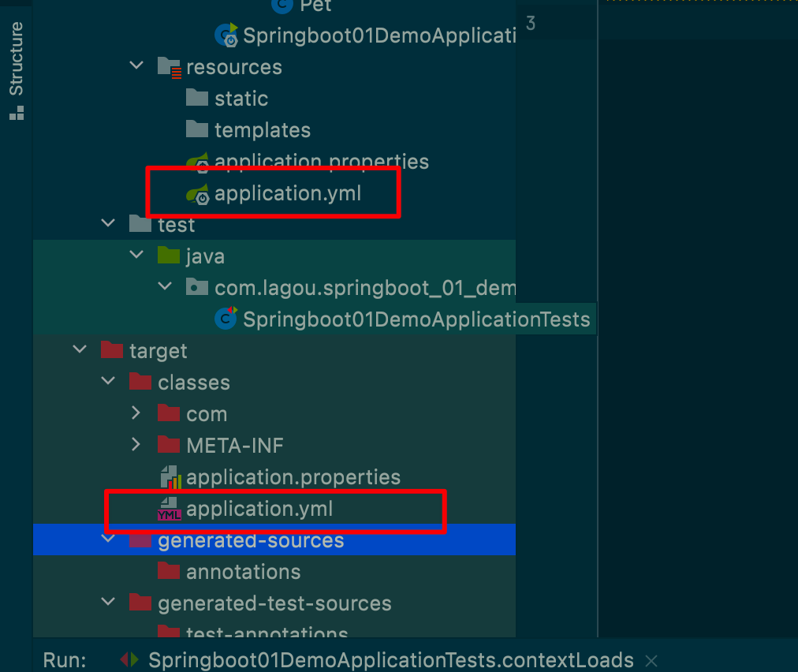Collapse the test java folder
The image size is (798, 672).
tap(136, 255)
